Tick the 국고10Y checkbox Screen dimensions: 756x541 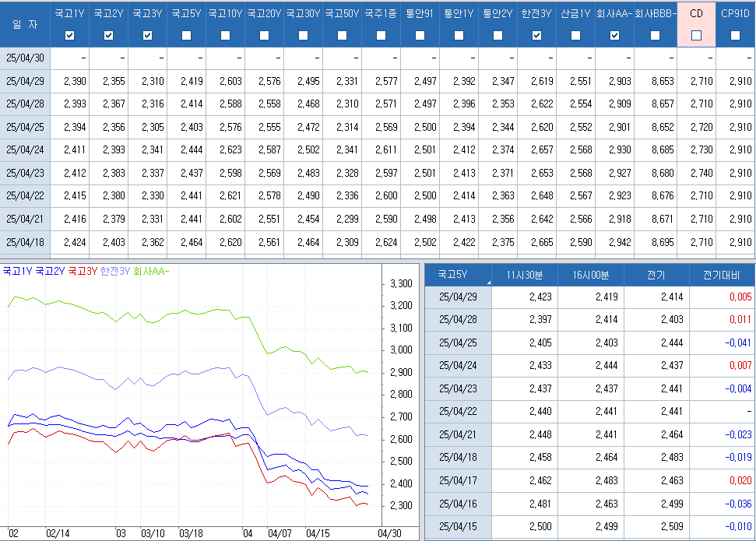click(x=225, y=35)
